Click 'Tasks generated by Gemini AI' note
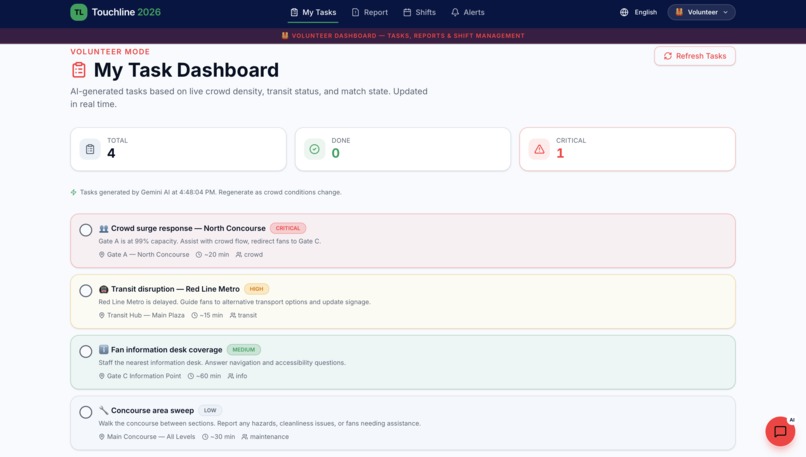This screenshot has height=457, width=806. click(211, 192)
